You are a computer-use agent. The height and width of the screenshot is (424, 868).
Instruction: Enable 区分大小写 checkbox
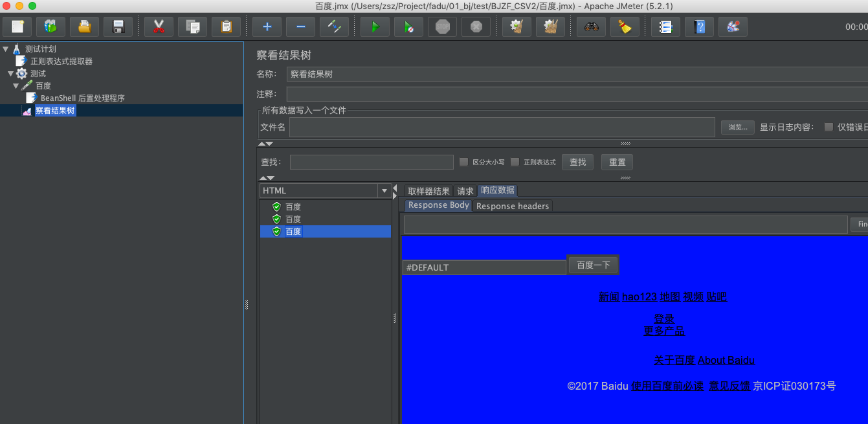(x=463, y=162)
